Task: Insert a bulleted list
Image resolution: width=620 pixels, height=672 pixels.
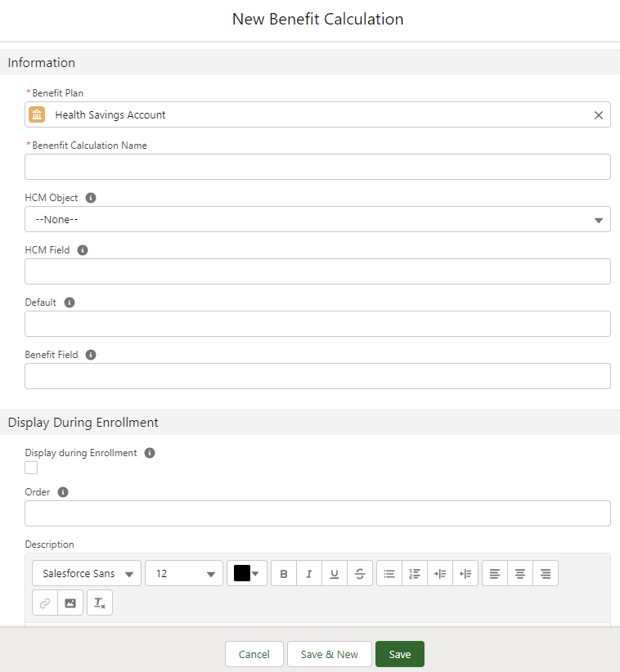Action: 389,573
